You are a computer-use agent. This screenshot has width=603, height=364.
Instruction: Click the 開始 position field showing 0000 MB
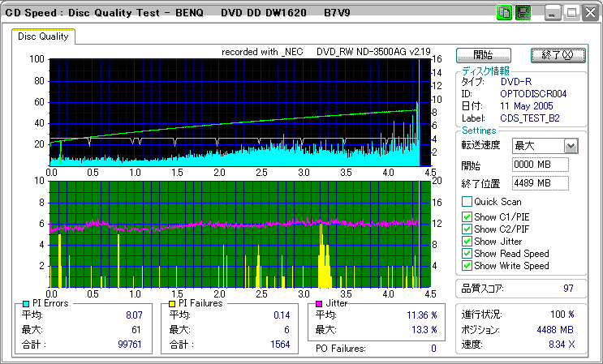[541, 165]
